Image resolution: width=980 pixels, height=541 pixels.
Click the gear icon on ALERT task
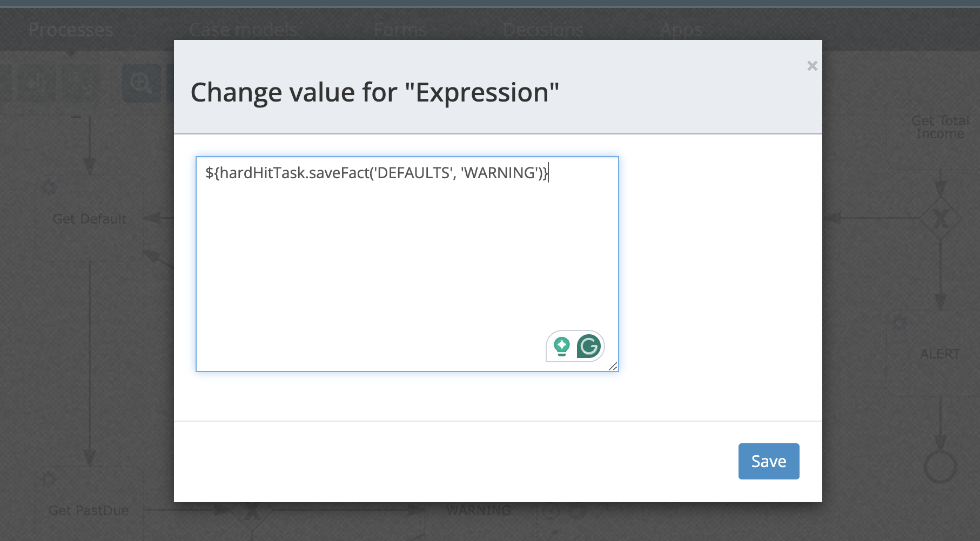tap(900, 323)
